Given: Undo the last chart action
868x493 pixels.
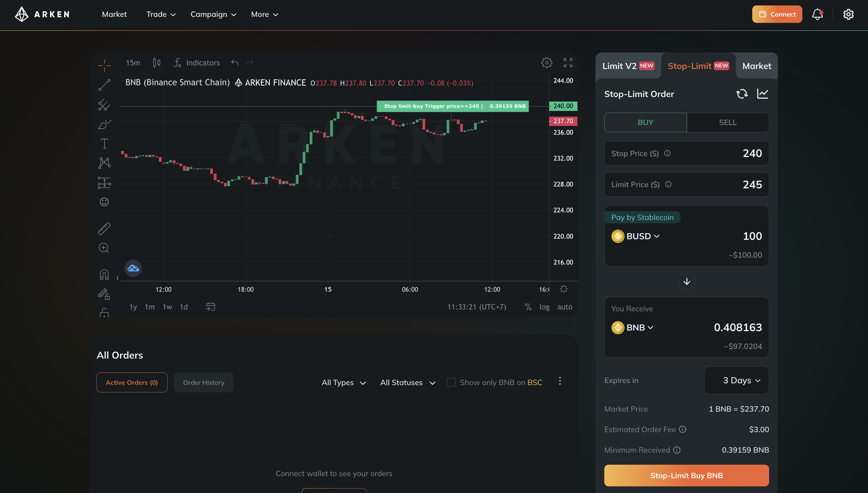Looking at the screenshot, I should (235, 63).
